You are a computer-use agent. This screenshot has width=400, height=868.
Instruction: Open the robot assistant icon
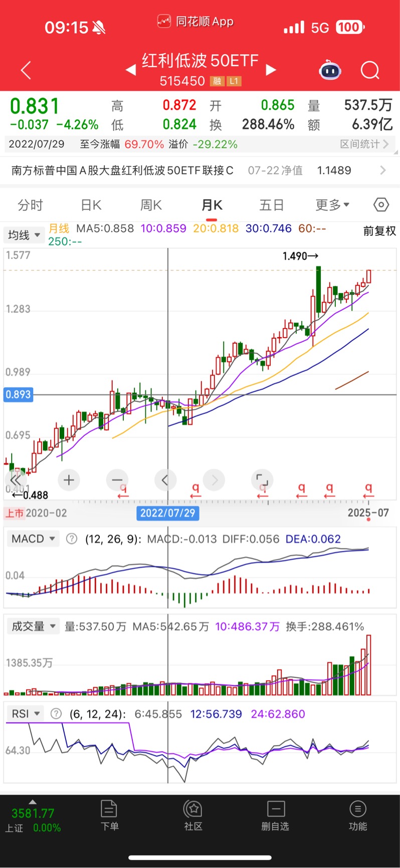click(x=330, y=70)
